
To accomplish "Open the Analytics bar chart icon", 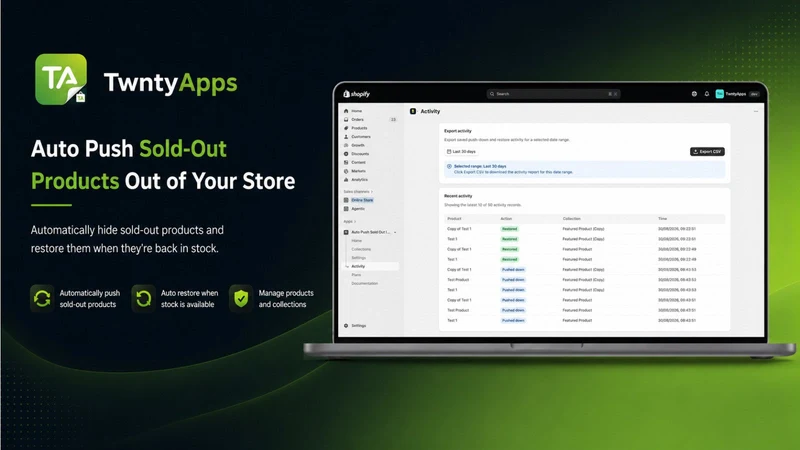I will coord(346,180).
